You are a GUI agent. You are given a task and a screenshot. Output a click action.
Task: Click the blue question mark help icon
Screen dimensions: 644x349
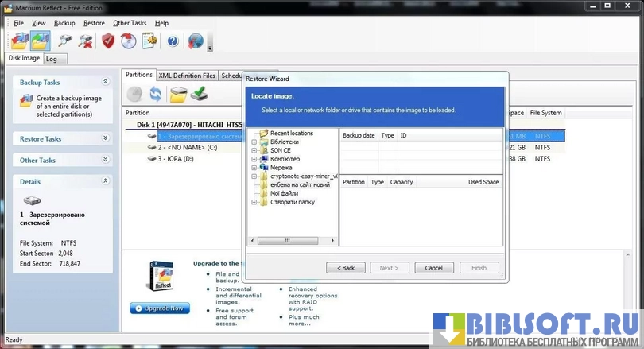[173, 41]
